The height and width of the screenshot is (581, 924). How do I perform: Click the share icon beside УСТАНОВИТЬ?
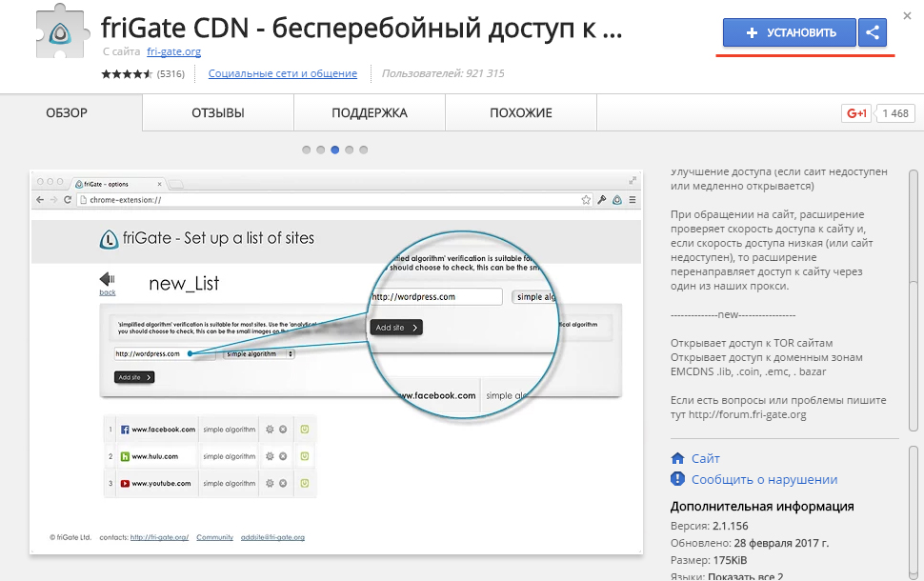873,32
